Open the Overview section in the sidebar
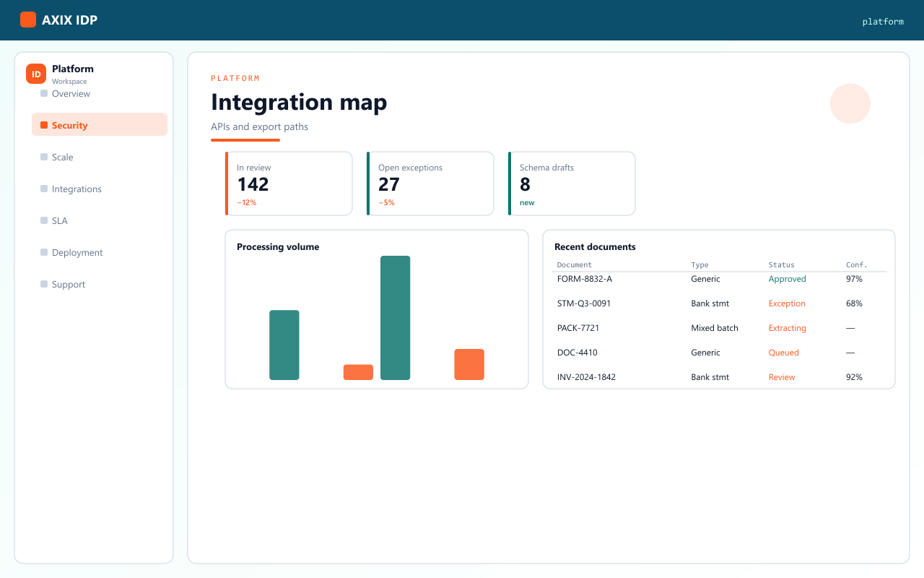This screenshot has height=578, width=924. click(100, 94)
